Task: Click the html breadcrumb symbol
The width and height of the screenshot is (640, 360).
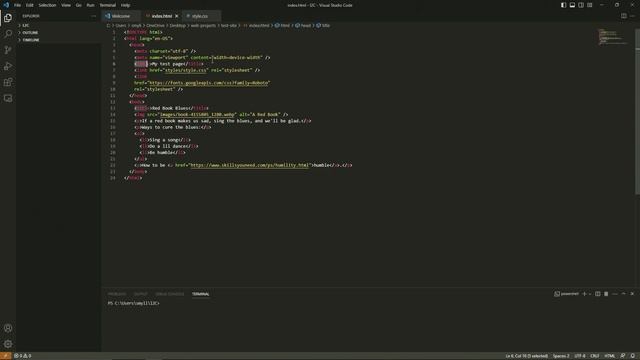Action: 282,25
